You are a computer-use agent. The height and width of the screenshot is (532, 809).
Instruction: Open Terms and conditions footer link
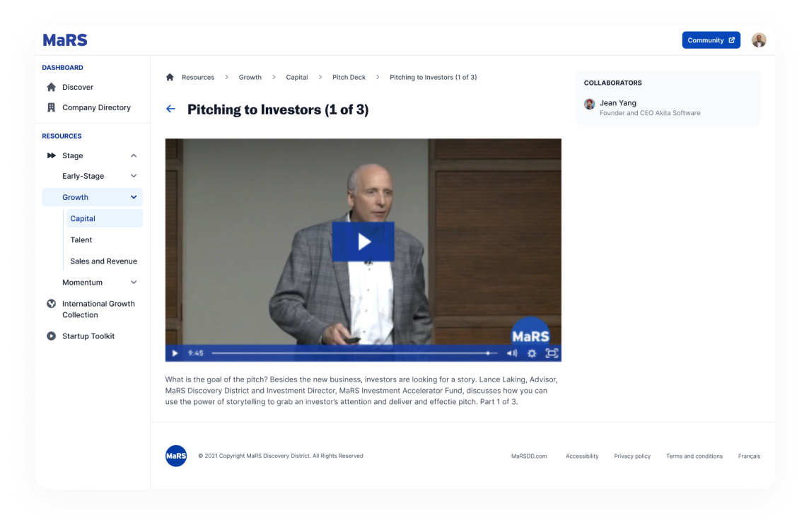[694, 456]
